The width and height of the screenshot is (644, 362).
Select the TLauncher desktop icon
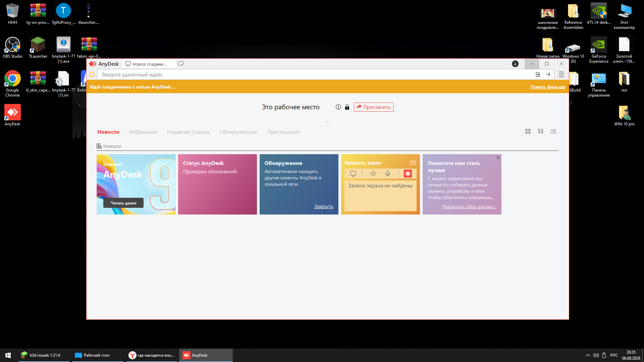(38, 48)
